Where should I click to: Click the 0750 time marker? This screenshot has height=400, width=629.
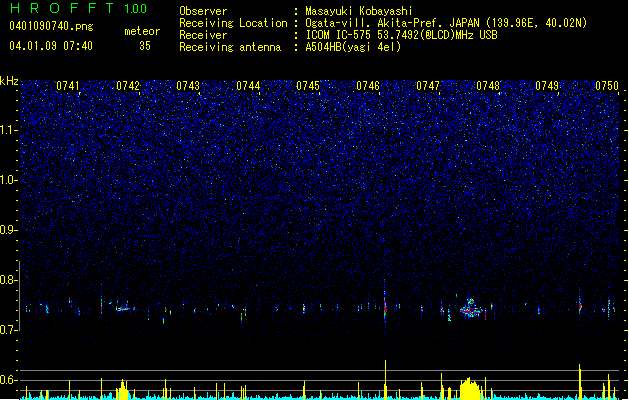(x=607, y=86)
